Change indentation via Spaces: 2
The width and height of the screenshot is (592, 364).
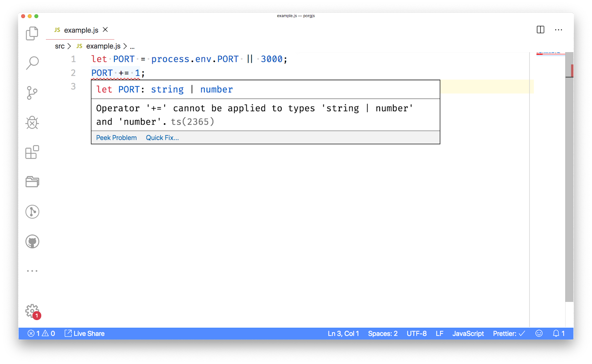pyautogui.click(x=383, y=333)
